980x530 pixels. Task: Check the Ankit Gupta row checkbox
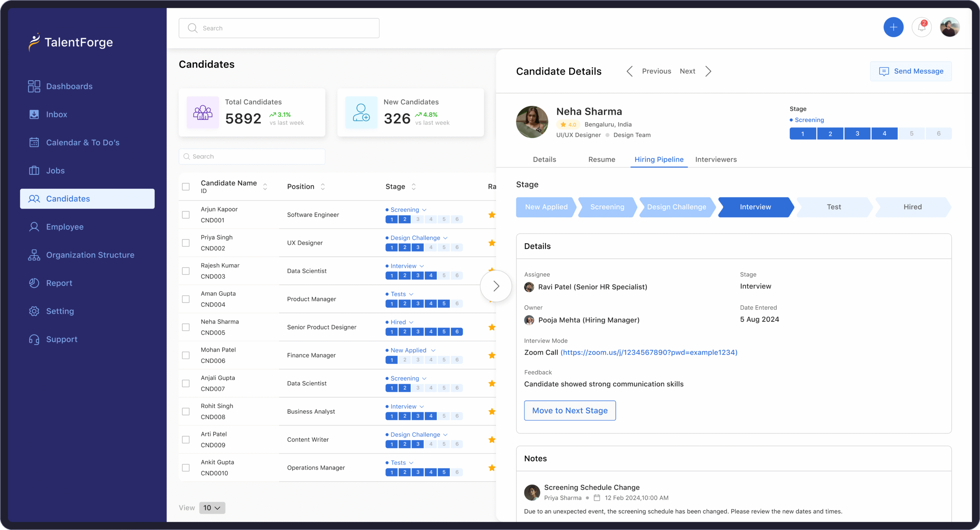point(186,468)
